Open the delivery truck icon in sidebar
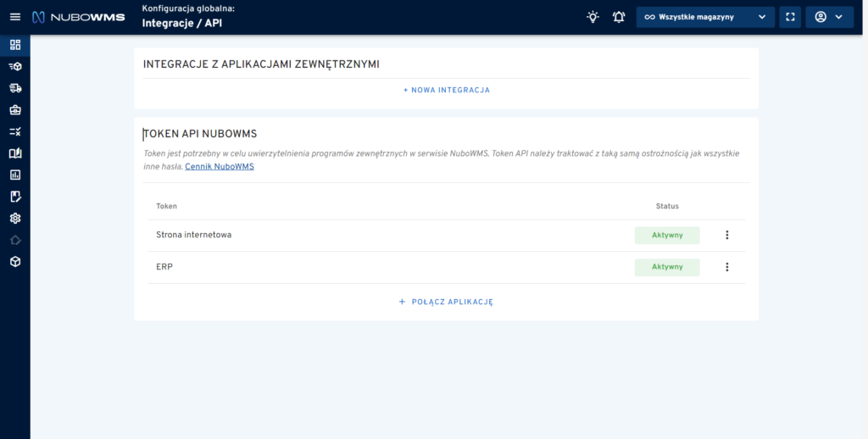 click(15, 88)
